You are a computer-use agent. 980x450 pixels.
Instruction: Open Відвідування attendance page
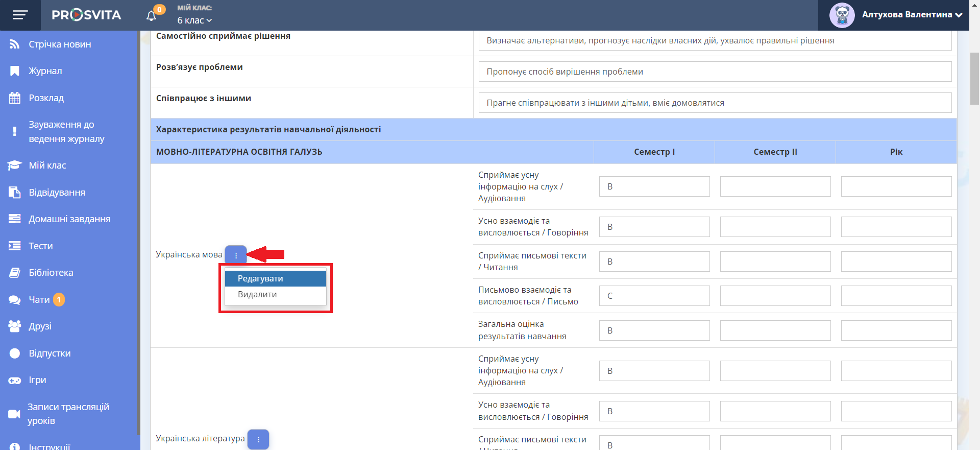pos(57,193)
